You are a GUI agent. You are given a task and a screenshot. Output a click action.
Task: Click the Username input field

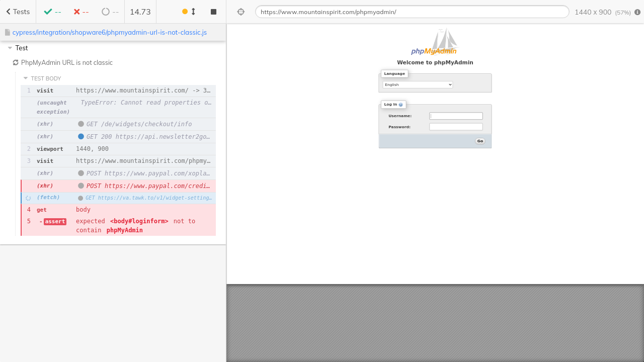pyautogui.click(x=456, y=116)
